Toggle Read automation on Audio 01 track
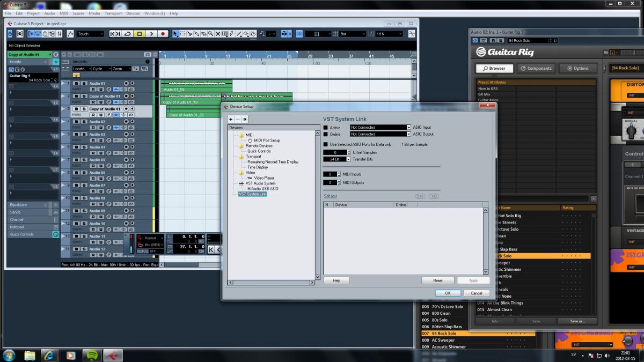 [93, 90]
